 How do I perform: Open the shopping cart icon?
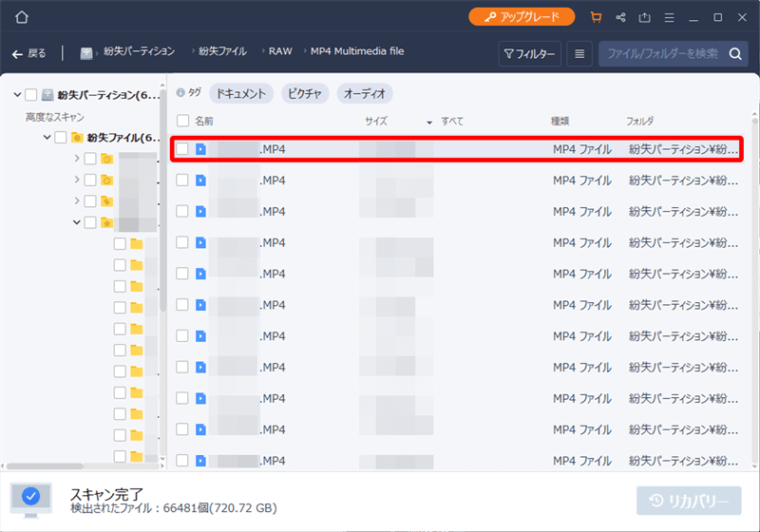(597, 17)
